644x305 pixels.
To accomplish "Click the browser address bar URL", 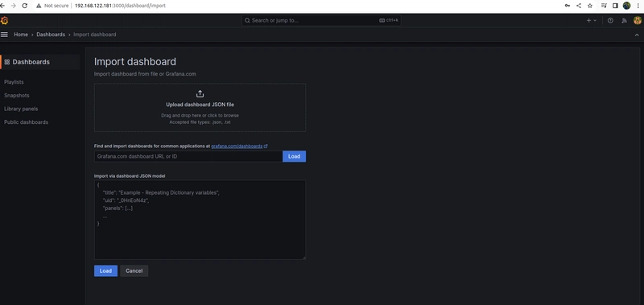I will point(120,6).
